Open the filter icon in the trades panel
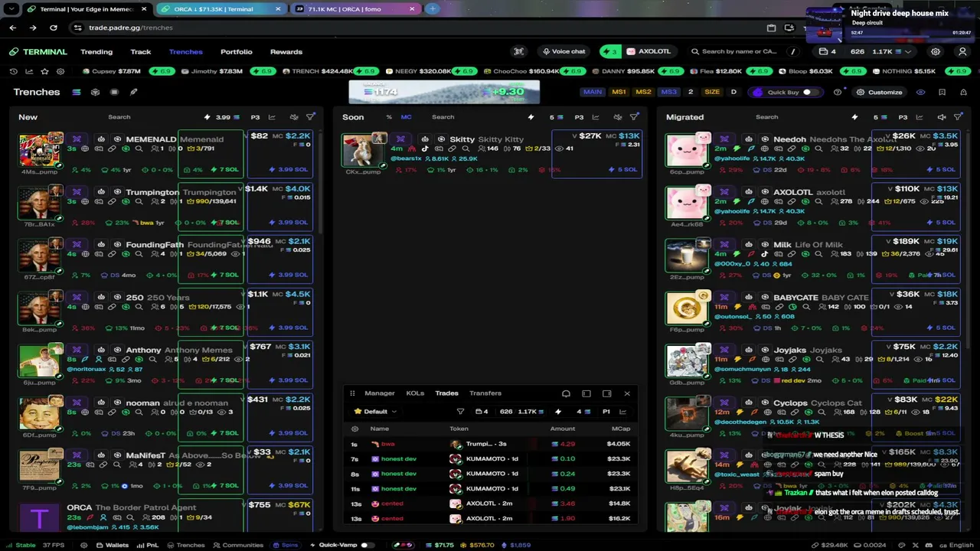 (460, 412)
